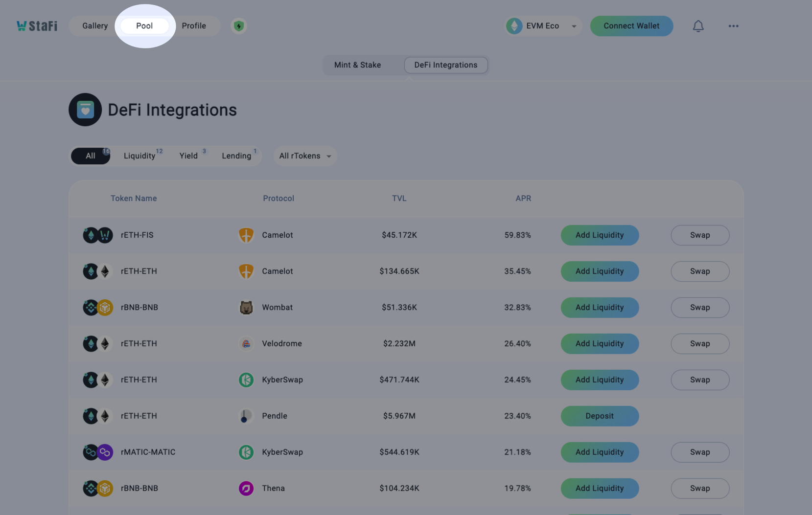Image resolution: width=812 pixels, height=515 pixels.
Task: Click the Camelot icon in rETH-FIS row
Action: pos(246,235)
